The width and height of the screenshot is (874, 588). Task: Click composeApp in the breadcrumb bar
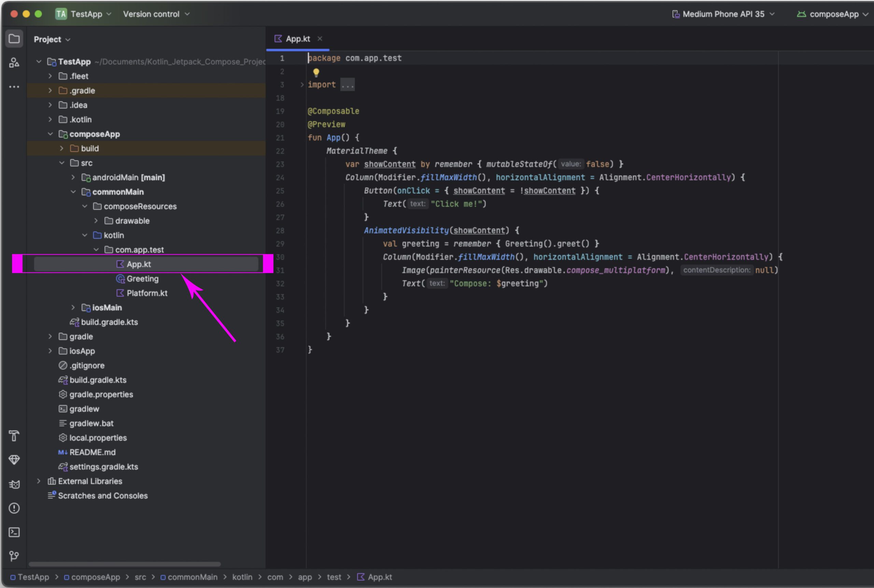coord(92,577)
